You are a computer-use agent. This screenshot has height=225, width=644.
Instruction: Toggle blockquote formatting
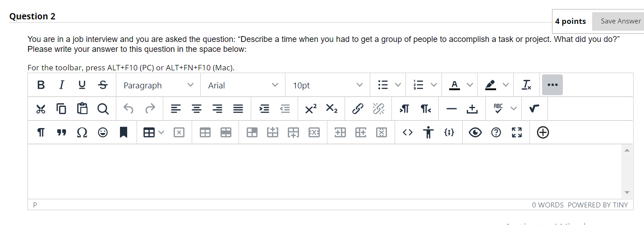click(x=61, y=133)
